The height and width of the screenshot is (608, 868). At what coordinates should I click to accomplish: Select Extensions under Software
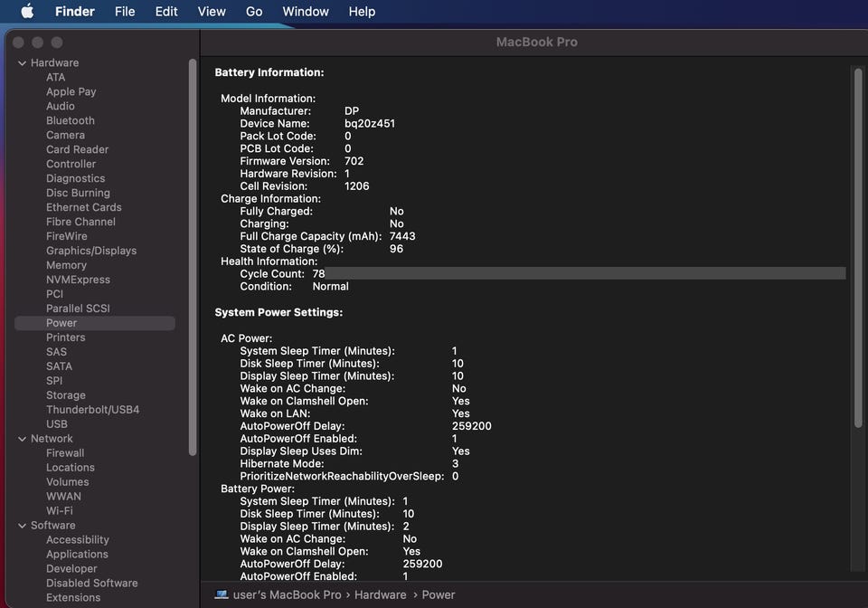[73, 597]
